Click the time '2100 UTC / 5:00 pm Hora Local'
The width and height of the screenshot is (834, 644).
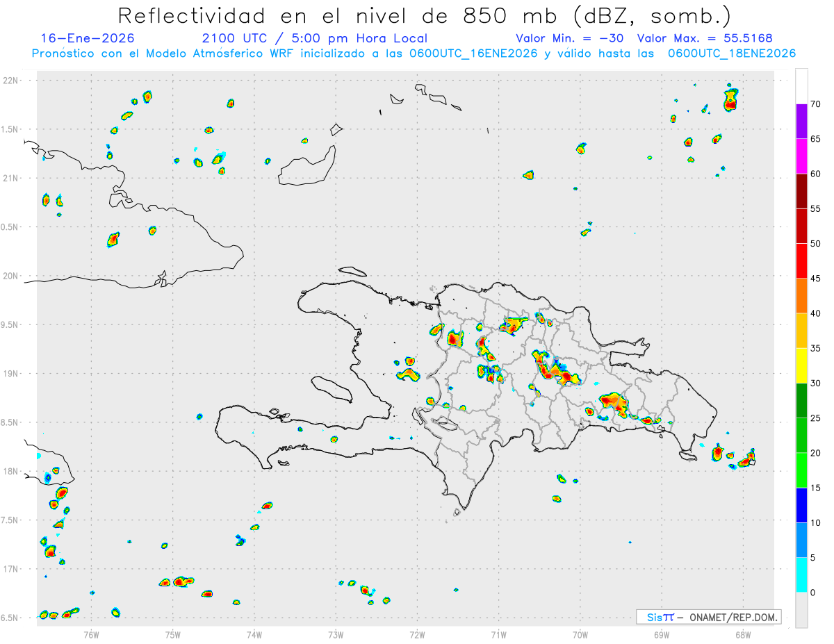coord(314,38)
